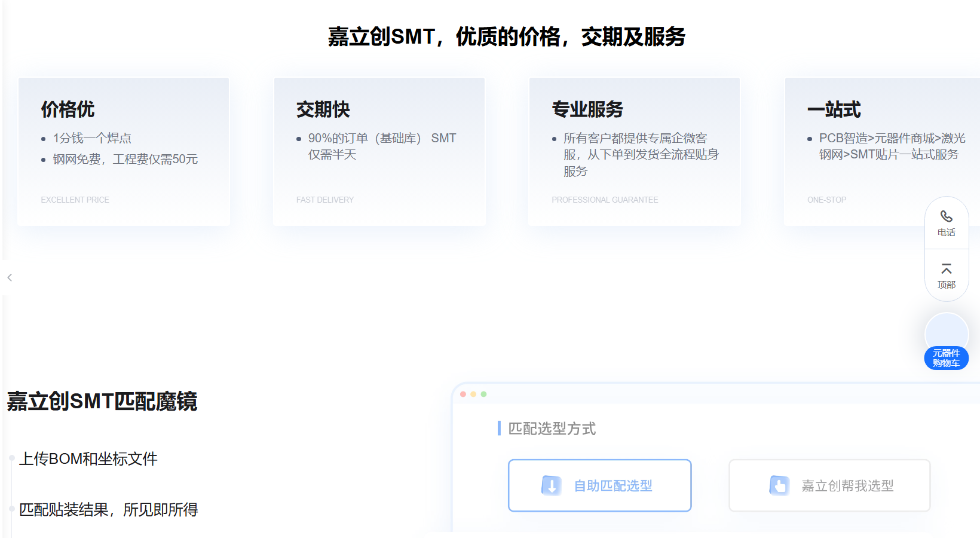Click the 价格优 card heading
This screenshot has width=980, height=538.
pyautogui.click(x=68, y=109)
